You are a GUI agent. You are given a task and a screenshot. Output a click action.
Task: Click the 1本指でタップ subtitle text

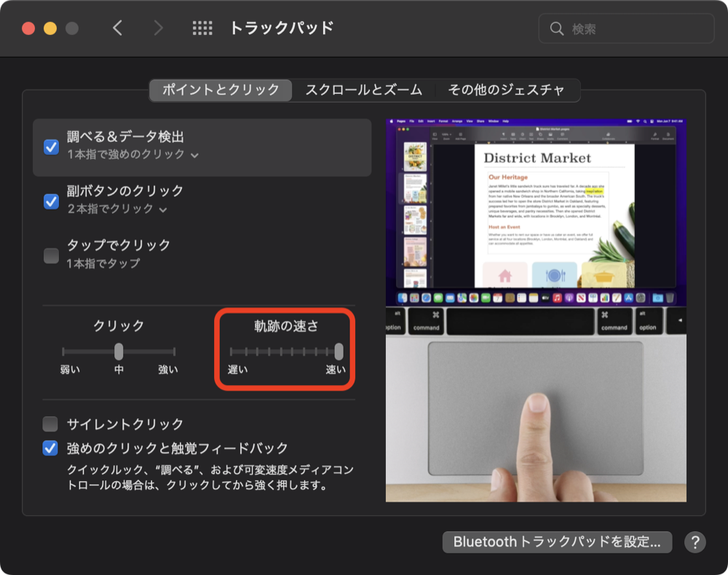[103, 263]
